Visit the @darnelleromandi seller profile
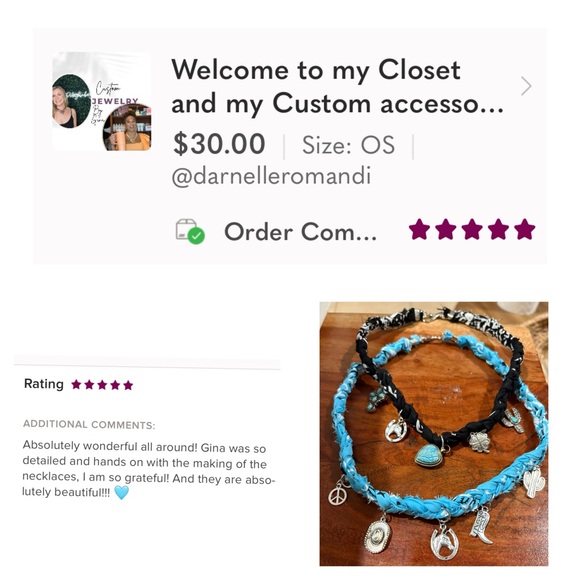The height and width of the screenshot is (580, 580). [x=271, y=176]
